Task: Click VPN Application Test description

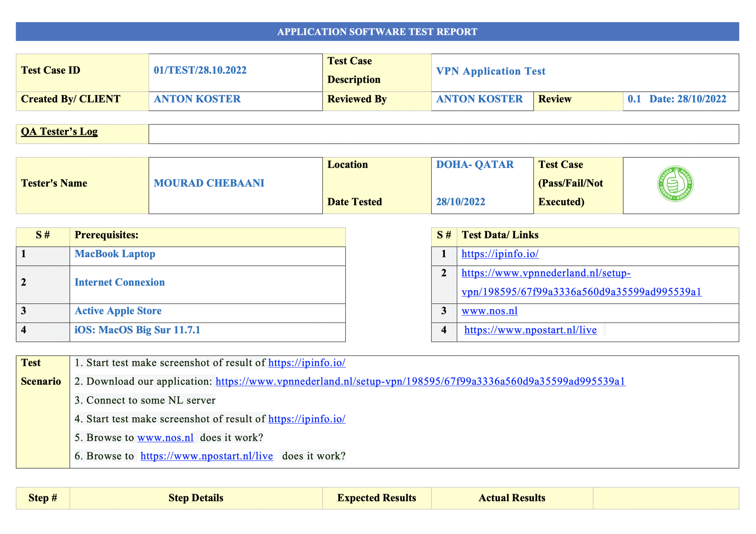Action: click(x=490, y=71)
